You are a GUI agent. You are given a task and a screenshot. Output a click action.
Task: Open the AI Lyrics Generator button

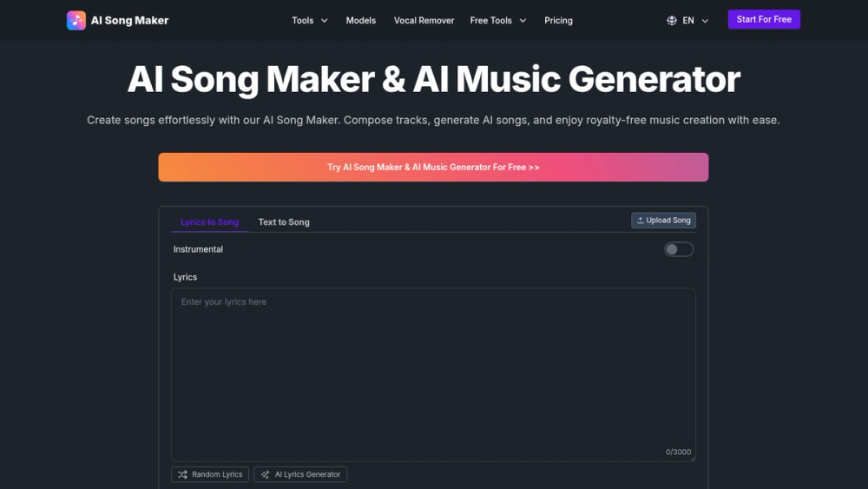tap(300, 474)
